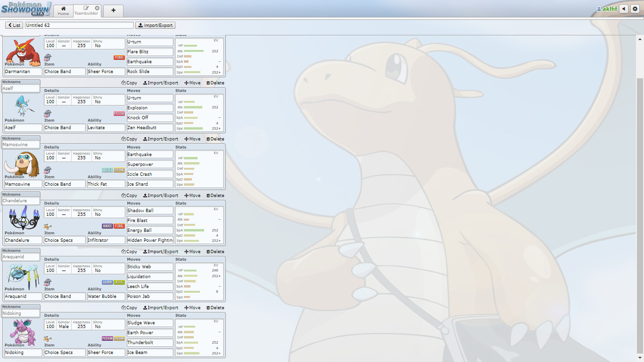Import/Export the Mamoswine set
This screenshot has width=644, height=362.
click(161, 139)
